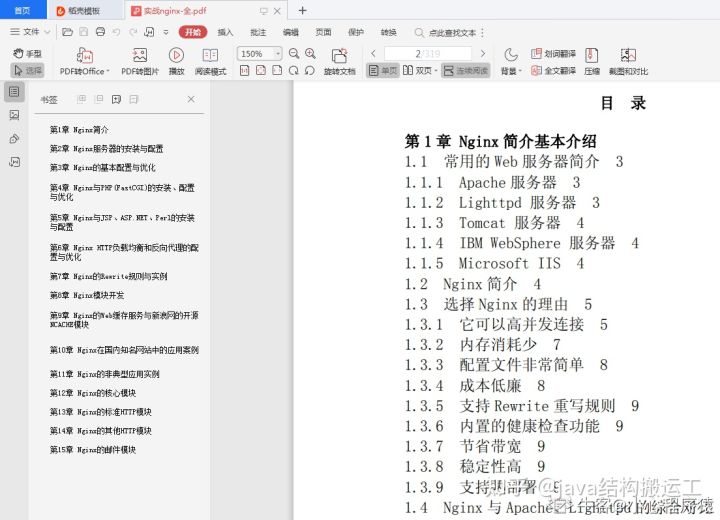Click the undo arrow icon
Image resolution: width=720 pixels, height=520 pixels.
pos(117,32)
